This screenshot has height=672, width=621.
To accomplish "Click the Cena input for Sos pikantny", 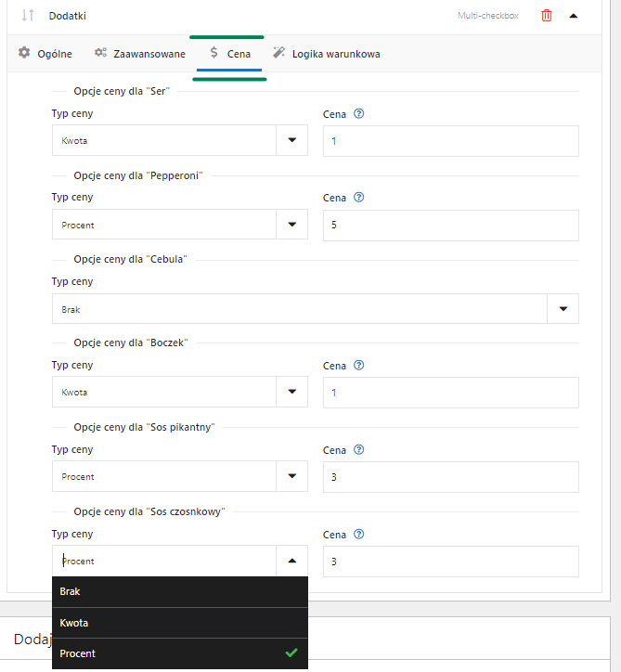I will [x=451, y=477].
